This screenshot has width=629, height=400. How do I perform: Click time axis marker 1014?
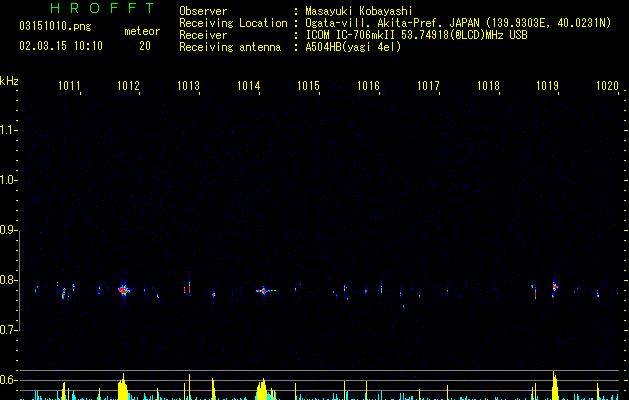point(248,86)
